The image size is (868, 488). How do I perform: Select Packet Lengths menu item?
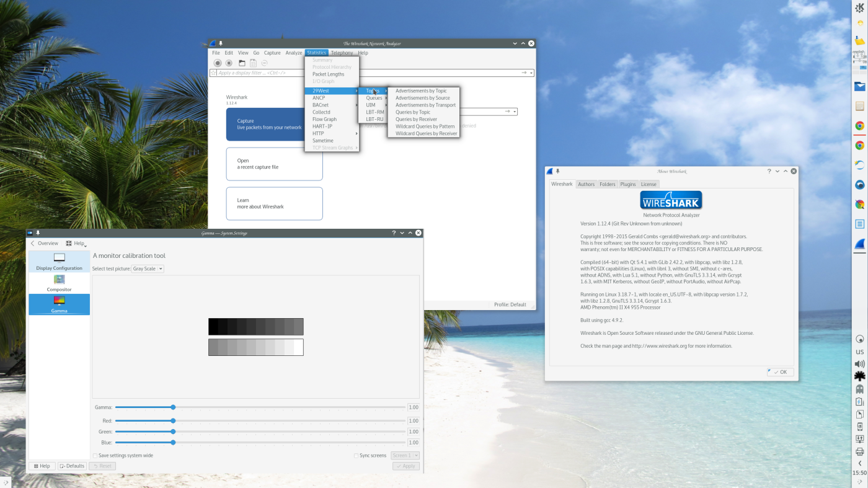coord(332,74)
